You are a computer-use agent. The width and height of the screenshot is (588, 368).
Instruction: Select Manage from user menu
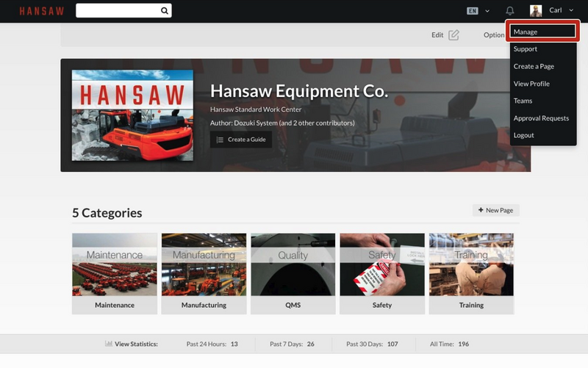pos(544,32)
